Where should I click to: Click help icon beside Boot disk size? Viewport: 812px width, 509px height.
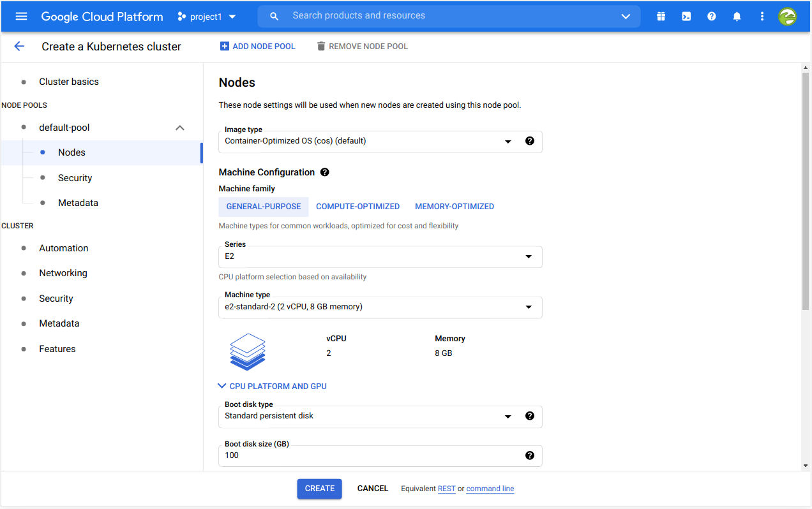(529, 455)
